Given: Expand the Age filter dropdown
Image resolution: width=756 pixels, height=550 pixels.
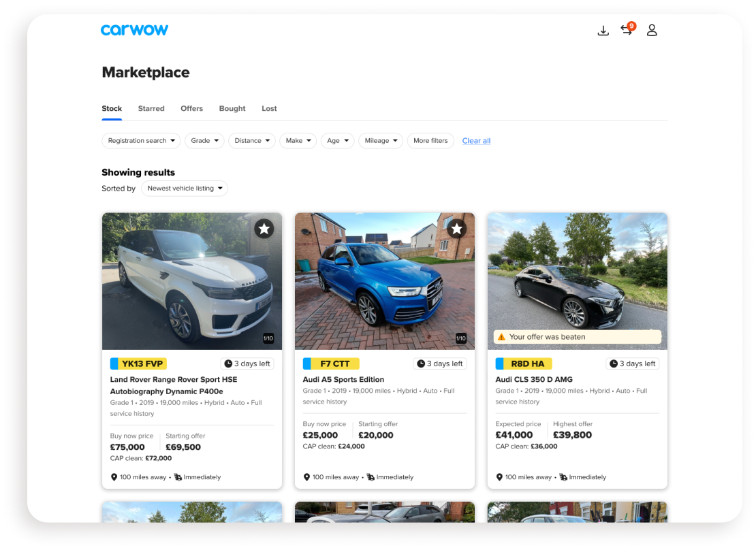Looking at the screenshot, I should pyautogui.click(x=338, y=141).
